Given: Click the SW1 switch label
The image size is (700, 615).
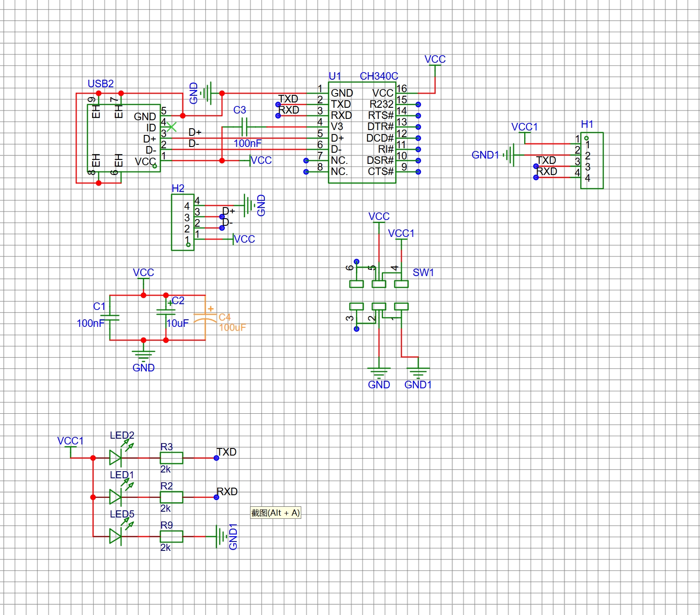Looking at the screenshot, I should click(423, 273).
